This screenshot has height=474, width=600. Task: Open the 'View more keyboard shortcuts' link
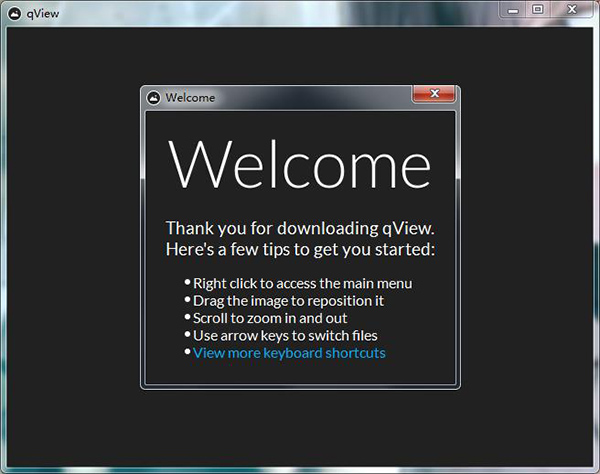click(x=289, y=353)
